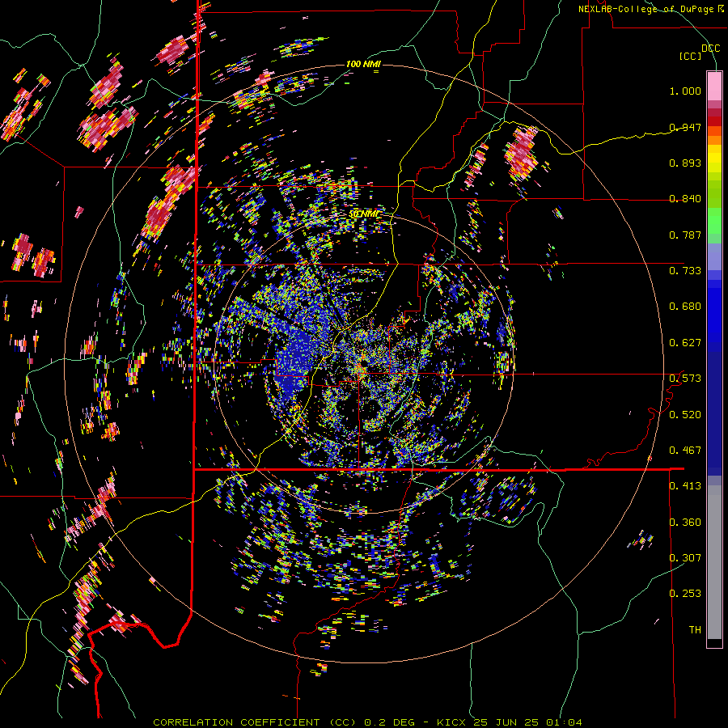Click the 50 NMI range ring label
This screenshot has width=728, height=728.
[364, 214]
